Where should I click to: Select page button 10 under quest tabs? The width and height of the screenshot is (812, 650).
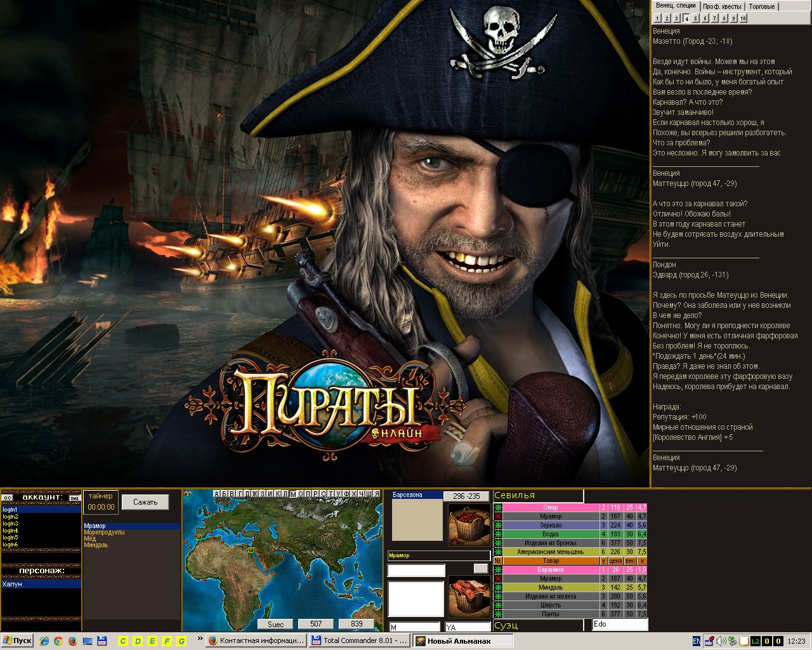[x=743, y=18]
